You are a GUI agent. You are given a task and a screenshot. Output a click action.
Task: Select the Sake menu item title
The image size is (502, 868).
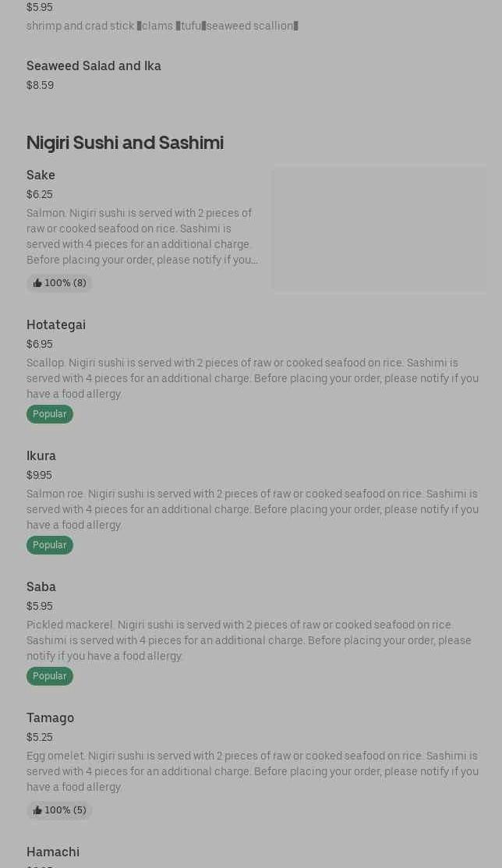(x=41, y=175)
